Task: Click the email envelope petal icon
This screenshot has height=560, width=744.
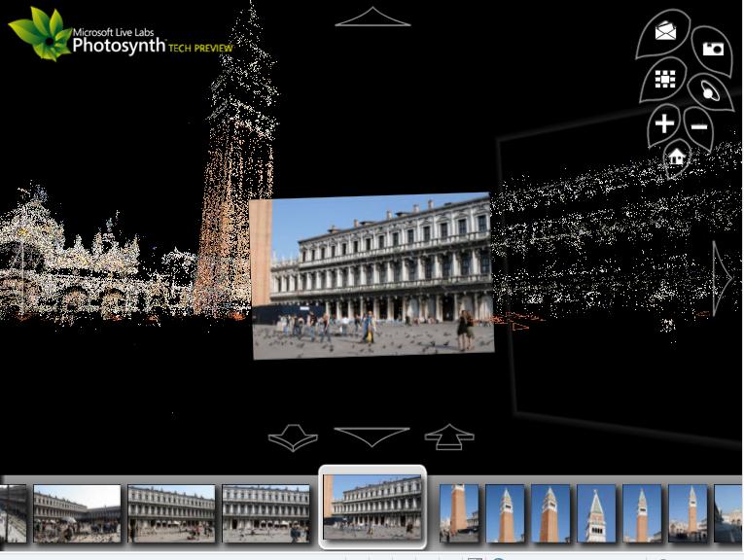Action: coord(664,32)
